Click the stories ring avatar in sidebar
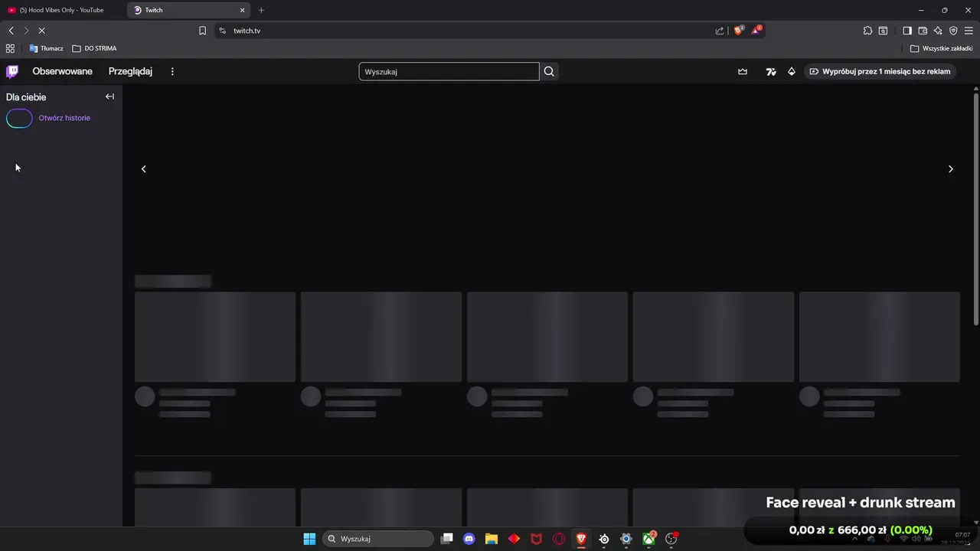980x551 pixels. click(x=19, y=118)
